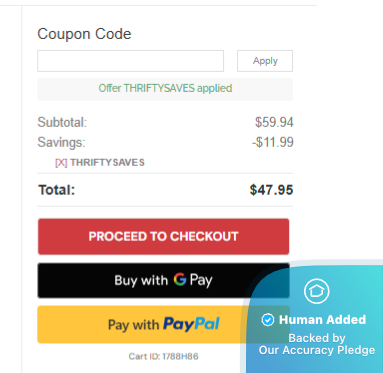Click the Human Added label

(x=322, y=320)
